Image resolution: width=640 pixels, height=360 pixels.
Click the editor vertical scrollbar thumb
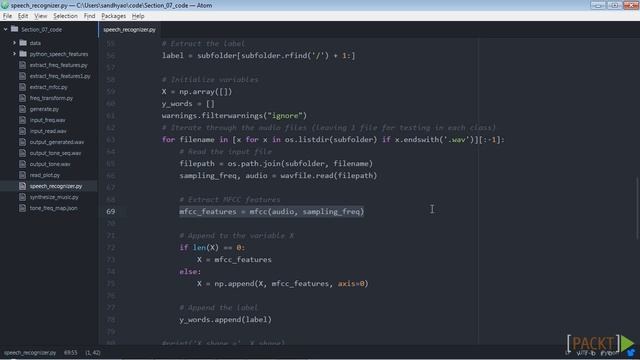pyautogui.click(x=637, y=208)
